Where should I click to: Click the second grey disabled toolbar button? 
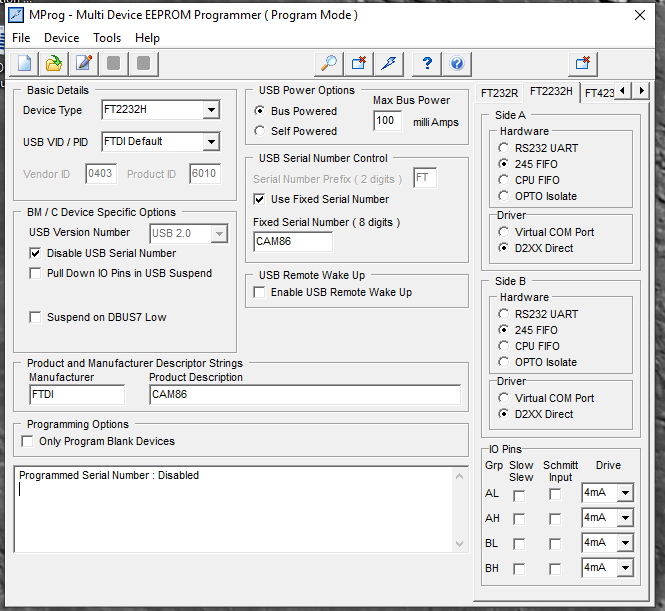coord(143,64)
